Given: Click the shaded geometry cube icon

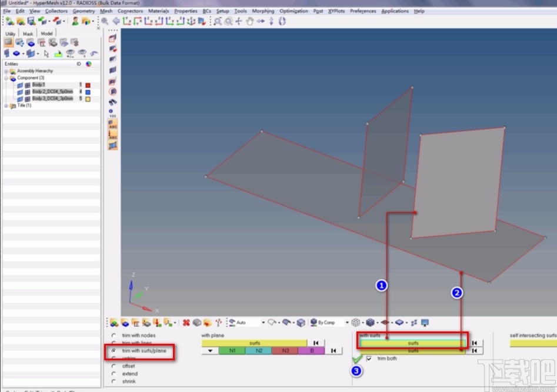Looking at the screenshot, I should click(x=301, y=323).
